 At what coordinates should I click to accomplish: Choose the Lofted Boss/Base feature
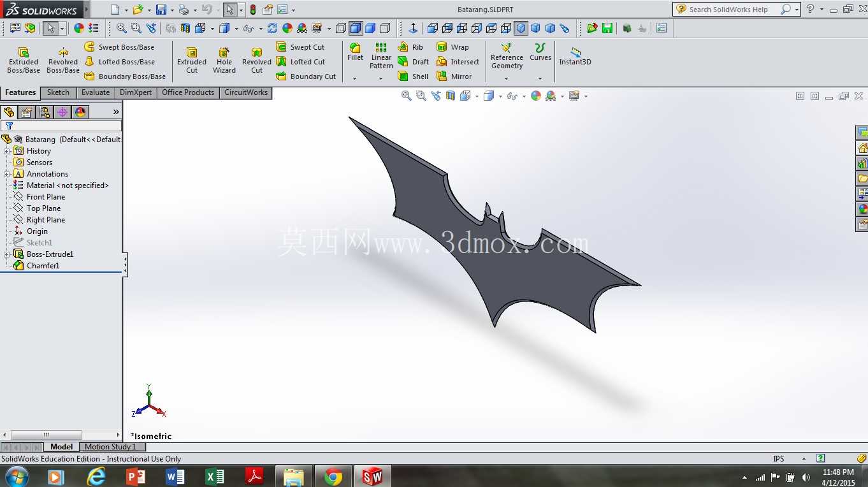(119, 62)
